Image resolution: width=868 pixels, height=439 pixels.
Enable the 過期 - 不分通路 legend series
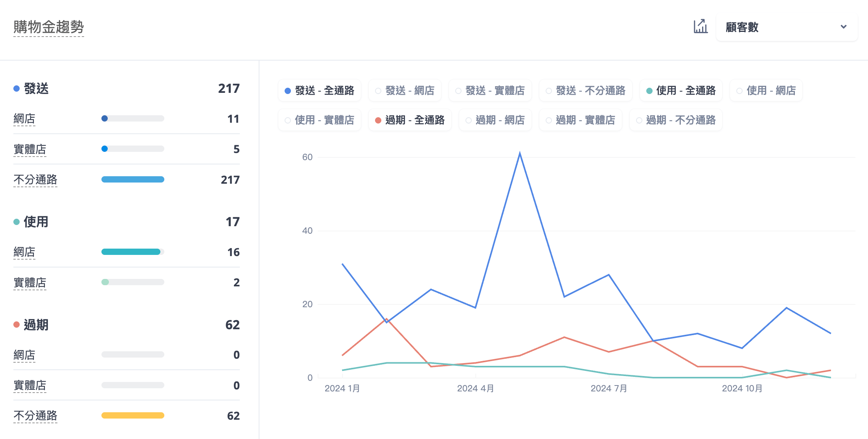click(x=676, y=120)
